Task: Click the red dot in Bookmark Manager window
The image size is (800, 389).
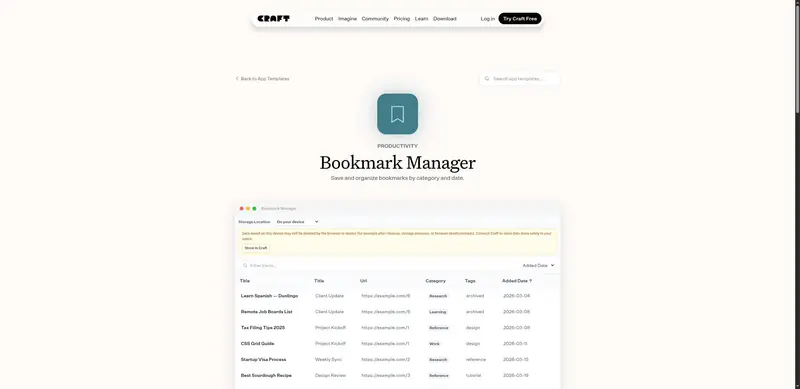Action: tap(241, 208)
